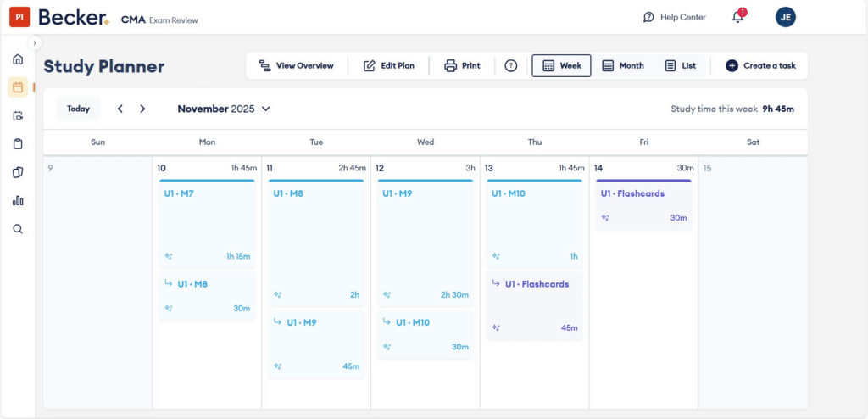Open the clipboard icon in sidebar

tap(18, 144)
